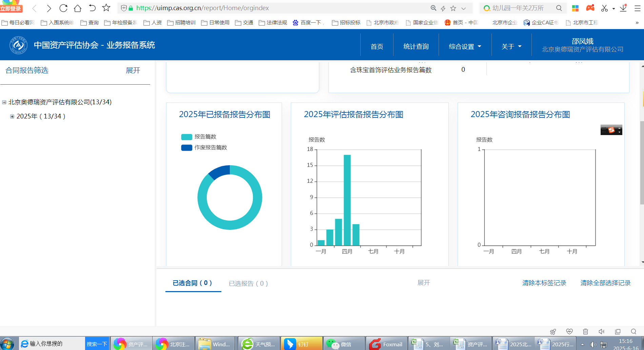Click the mute speaker icon in status bar
The image size is (644, 350).
tap(601, 331)
